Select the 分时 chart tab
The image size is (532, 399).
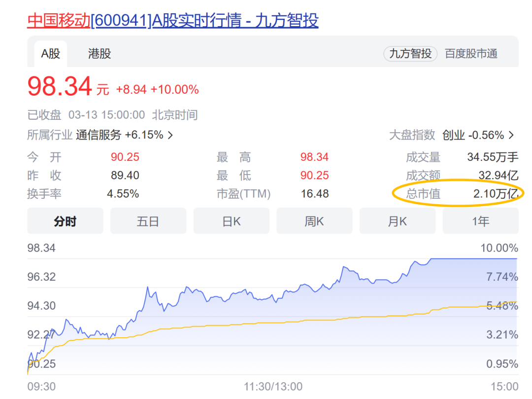[x=65, y=221]
